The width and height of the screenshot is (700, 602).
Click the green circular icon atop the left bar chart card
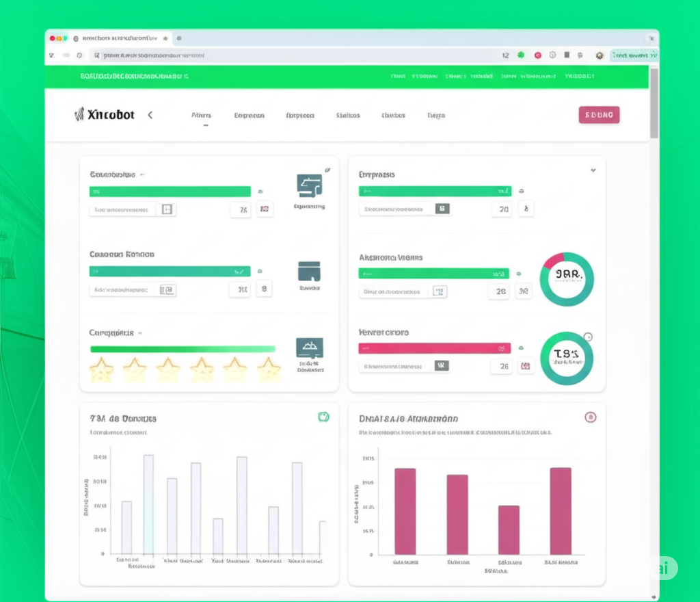pos(323,417)
